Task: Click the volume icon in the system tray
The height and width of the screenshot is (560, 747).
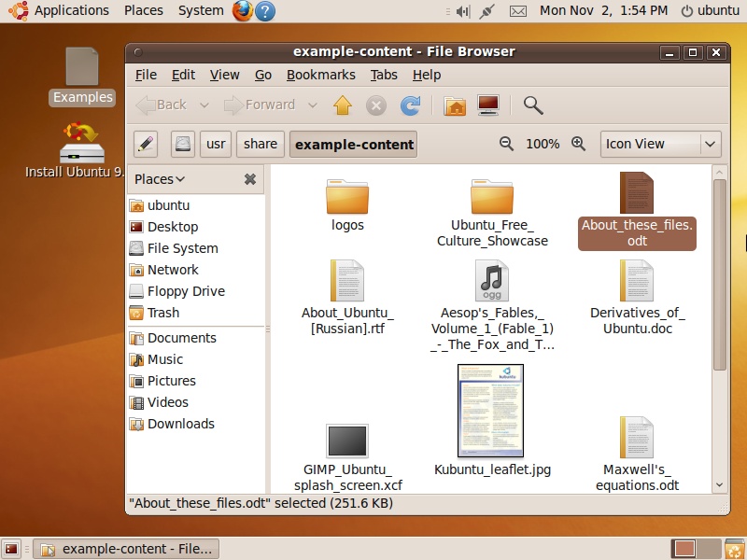Action: [463, 10]
